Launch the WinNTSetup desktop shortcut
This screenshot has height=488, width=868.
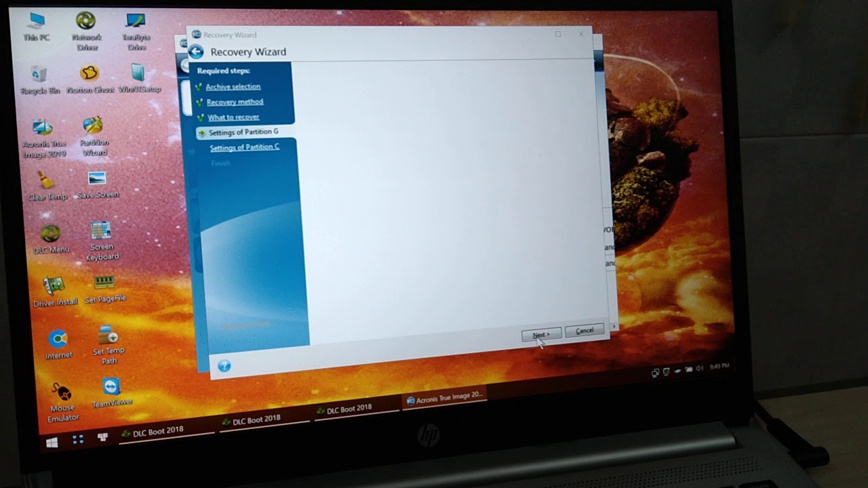tap(139, 79)
